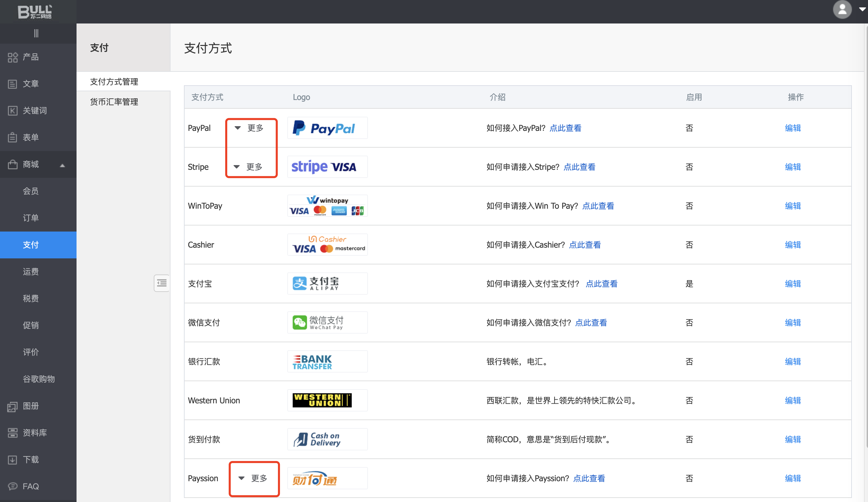Click the Products grid icon in sidebar
The height and width of the screenshot is (502, 868).
click(13, 57)
